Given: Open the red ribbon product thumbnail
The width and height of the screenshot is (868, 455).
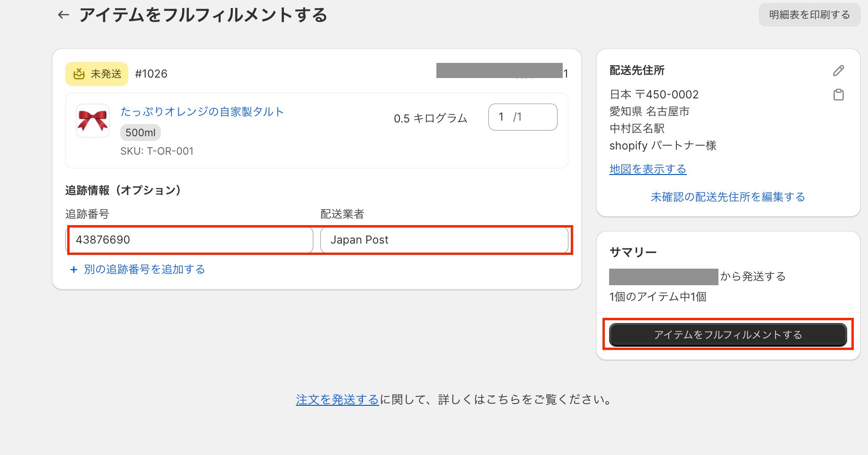Looking at the screenshot, I should coord(93,121).
